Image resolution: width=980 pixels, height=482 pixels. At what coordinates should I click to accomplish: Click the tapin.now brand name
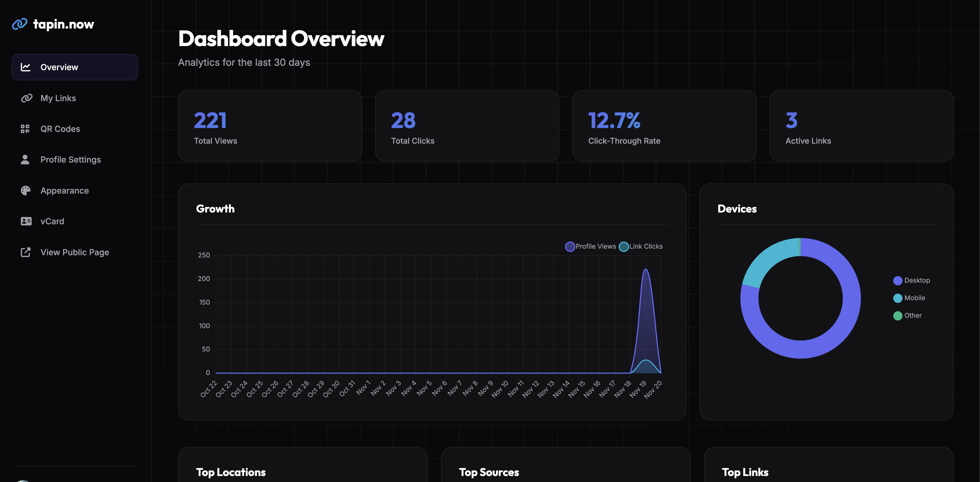point(64,24)
